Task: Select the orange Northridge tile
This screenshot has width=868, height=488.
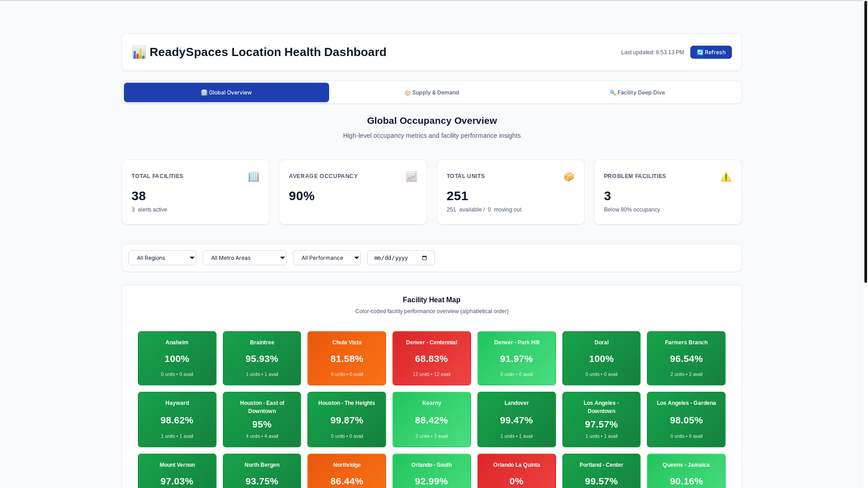Action: pyautogui.click(x=347, y=471)
